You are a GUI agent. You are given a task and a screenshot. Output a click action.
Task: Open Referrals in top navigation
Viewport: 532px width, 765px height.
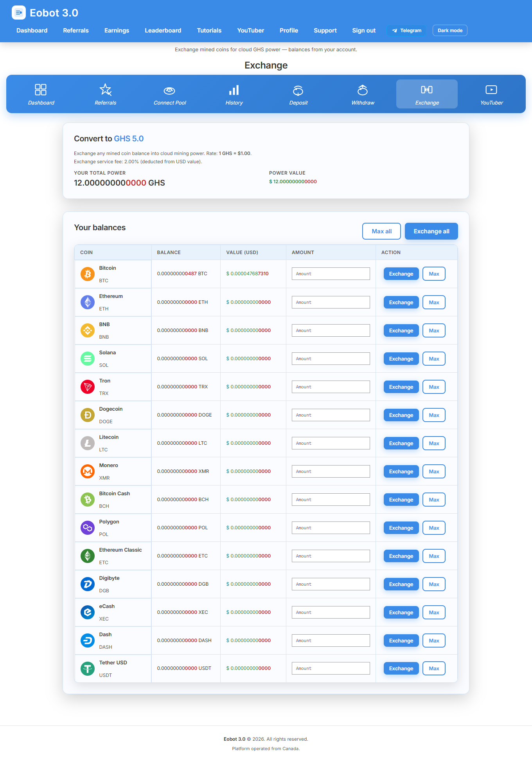pyautogui.click(x=76, y=31)
